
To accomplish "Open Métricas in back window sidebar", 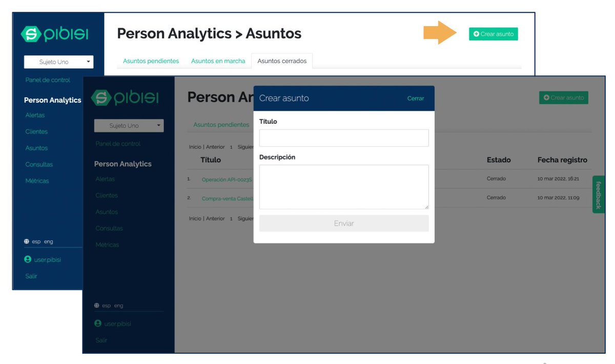I will click(37, 181).
